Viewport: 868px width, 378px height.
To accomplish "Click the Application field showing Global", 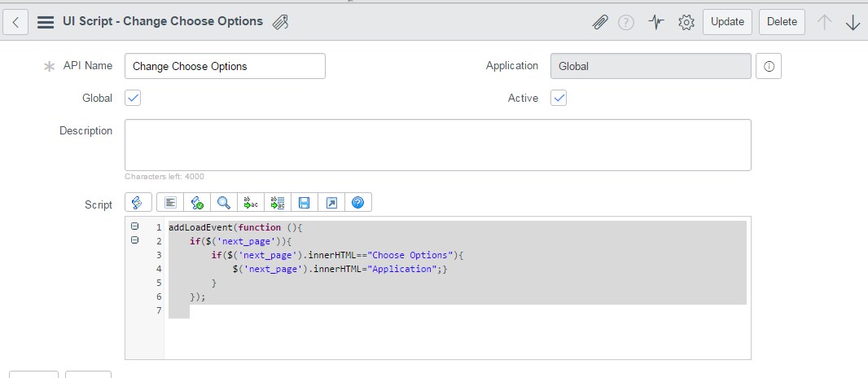I will click(x=651, y=66).
